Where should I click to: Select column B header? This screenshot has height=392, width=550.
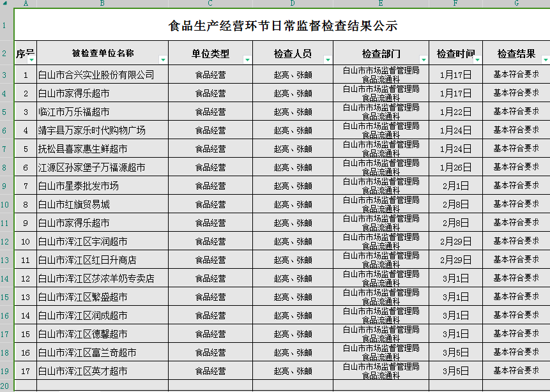pos(102,3)
